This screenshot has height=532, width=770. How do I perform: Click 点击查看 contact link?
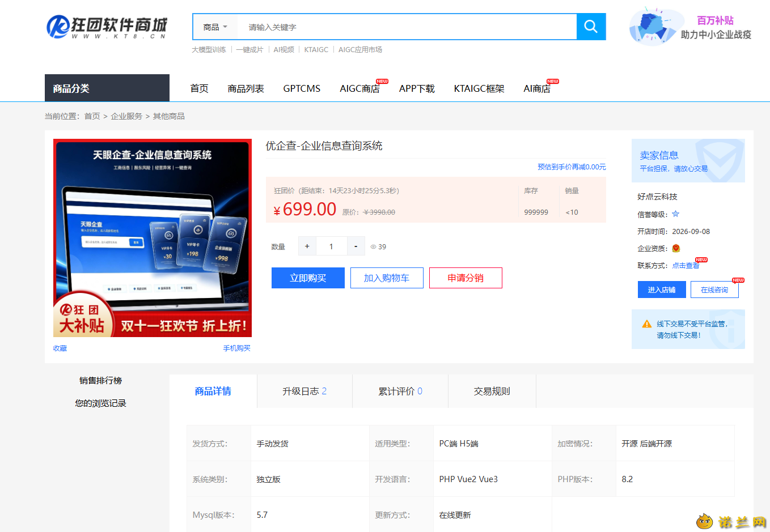pyautogui.click(x=686, y=265)
